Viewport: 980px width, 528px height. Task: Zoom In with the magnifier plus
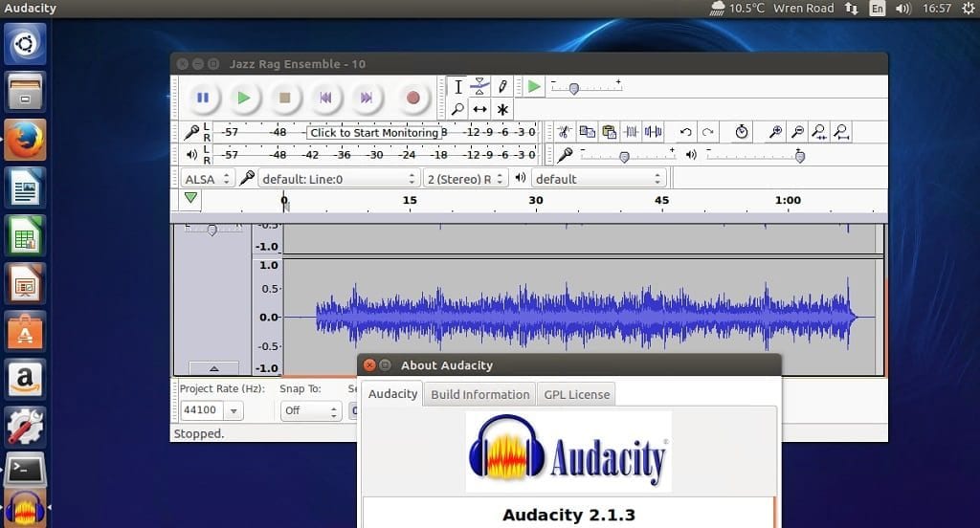pyautogui.click(x=775, y=132)
